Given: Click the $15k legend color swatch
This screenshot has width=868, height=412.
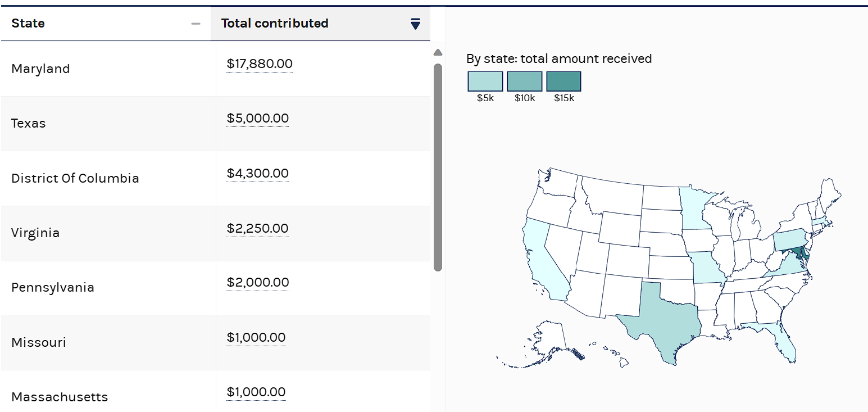Looking at the screenshot, I should click(563, 82).
